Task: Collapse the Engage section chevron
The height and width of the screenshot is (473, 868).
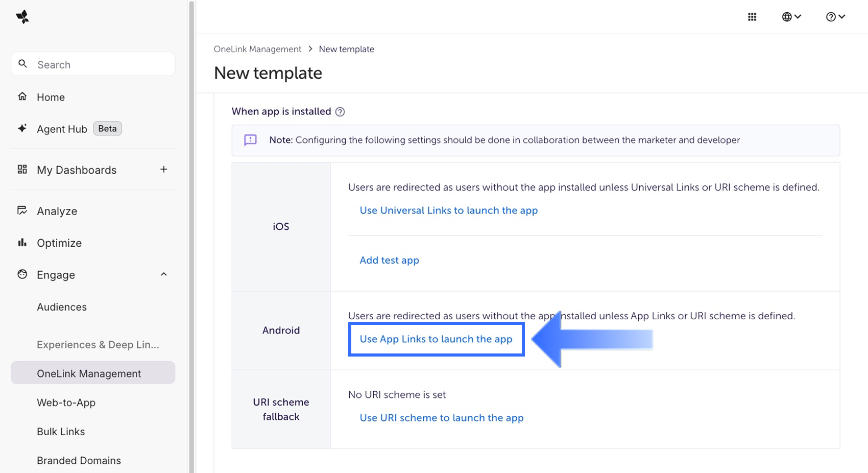Action: coord(163,274)
